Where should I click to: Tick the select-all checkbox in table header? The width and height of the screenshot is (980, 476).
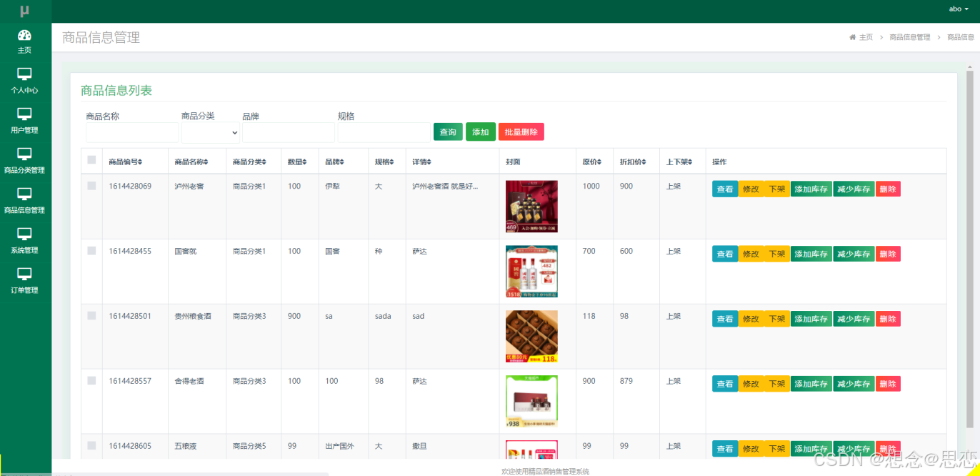[91, 160]
